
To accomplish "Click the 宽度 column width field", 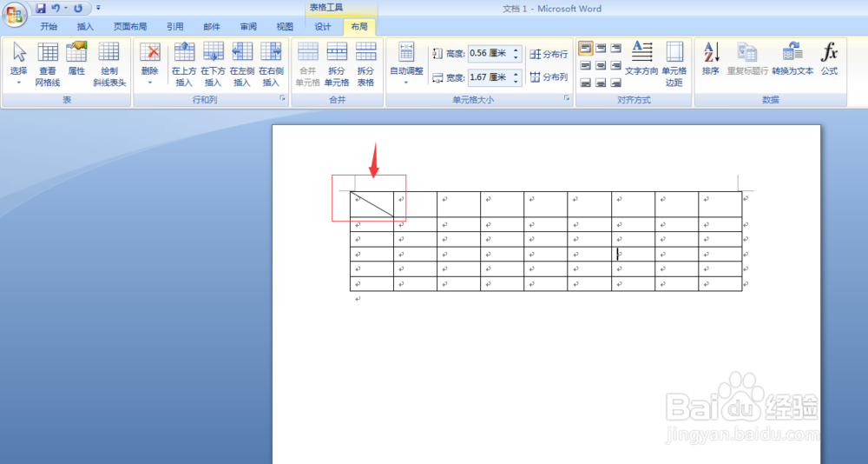I will (x=490, y=77).
